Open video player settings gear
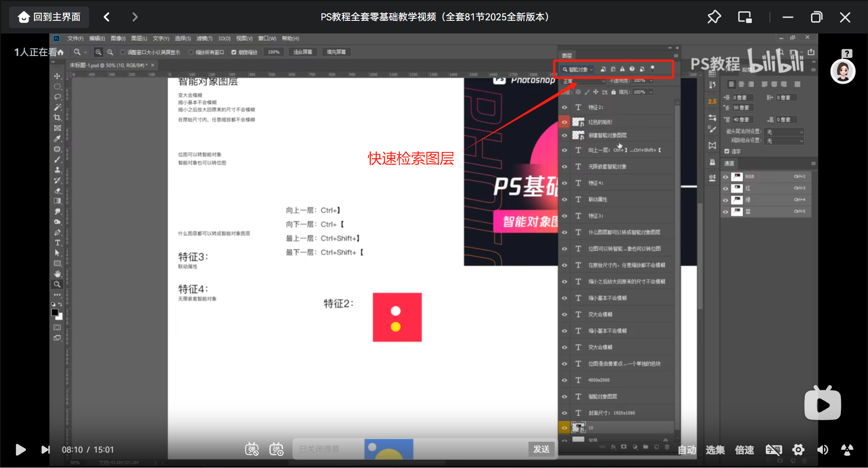Viewport: 868px width, 468px height. pos(798,449)
